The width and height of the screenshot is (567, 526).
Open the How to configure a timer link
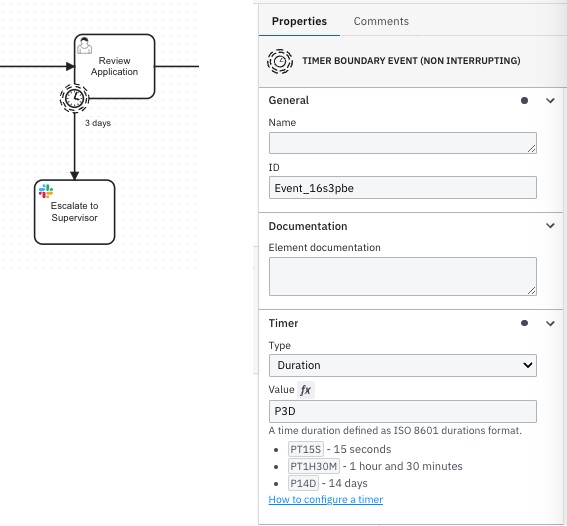325,500
